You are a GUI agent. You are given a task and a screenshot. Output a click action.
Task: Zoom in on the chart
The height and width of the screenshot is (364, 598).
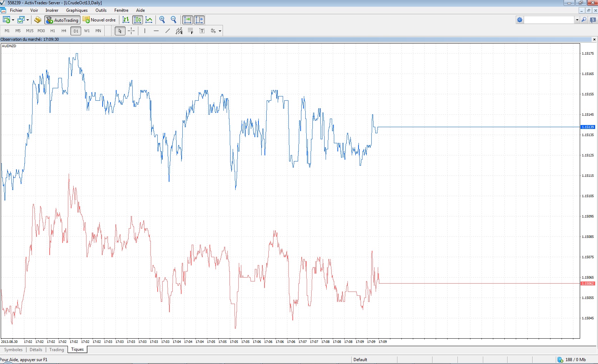[162, 20]
